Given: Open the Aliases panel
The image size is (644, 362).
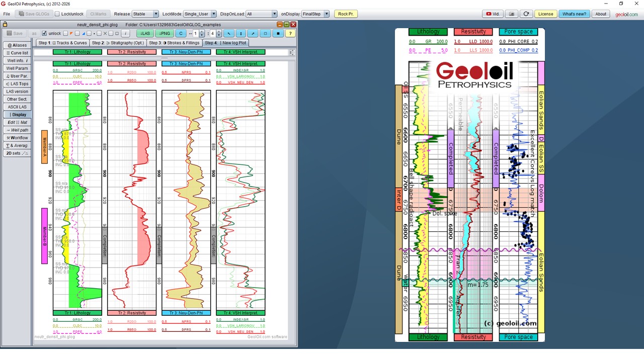Looking at the screenshot, I should click(17, 45).
